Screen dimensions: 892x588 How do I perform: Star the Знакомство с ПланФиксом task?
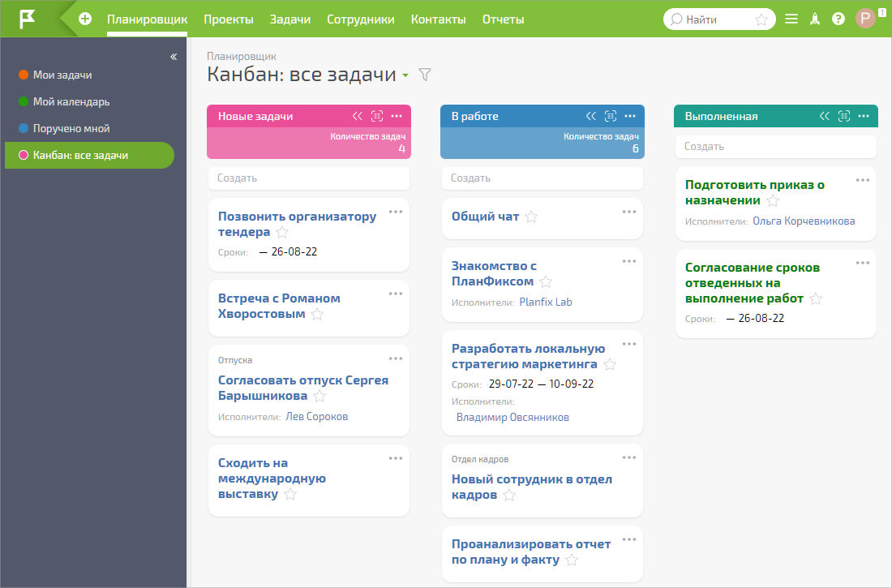[546, 281]
